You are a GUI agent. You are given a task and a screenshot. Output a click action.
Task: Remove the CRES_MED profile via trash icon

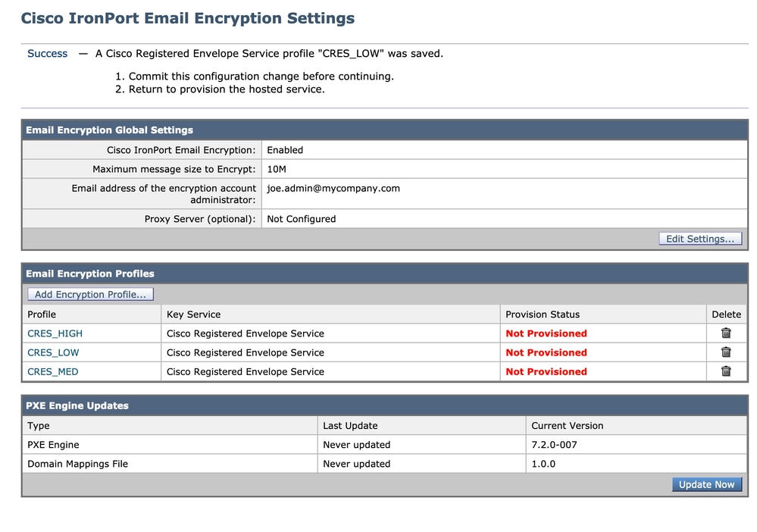726,371
